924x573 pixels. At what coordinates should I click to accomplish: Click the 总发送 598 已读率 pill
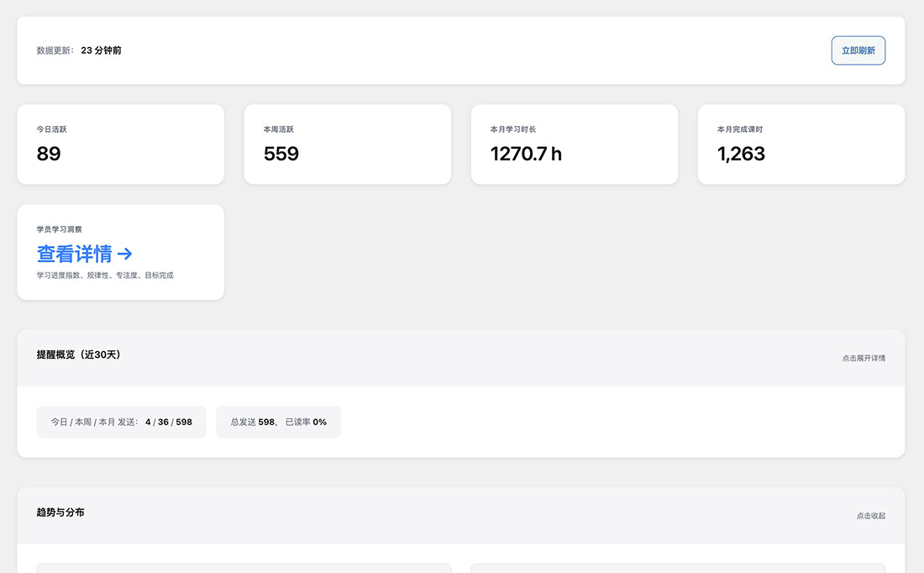coord(278,422)
